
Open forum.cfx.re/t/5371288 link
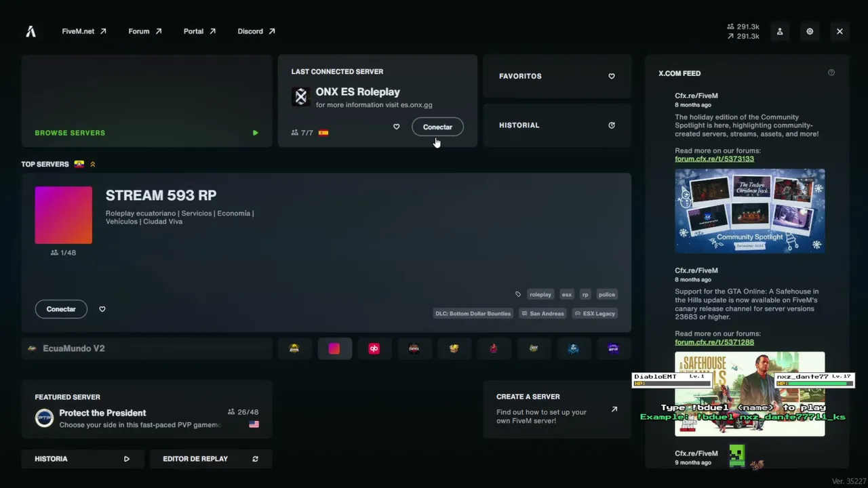[x=714, y=342]
